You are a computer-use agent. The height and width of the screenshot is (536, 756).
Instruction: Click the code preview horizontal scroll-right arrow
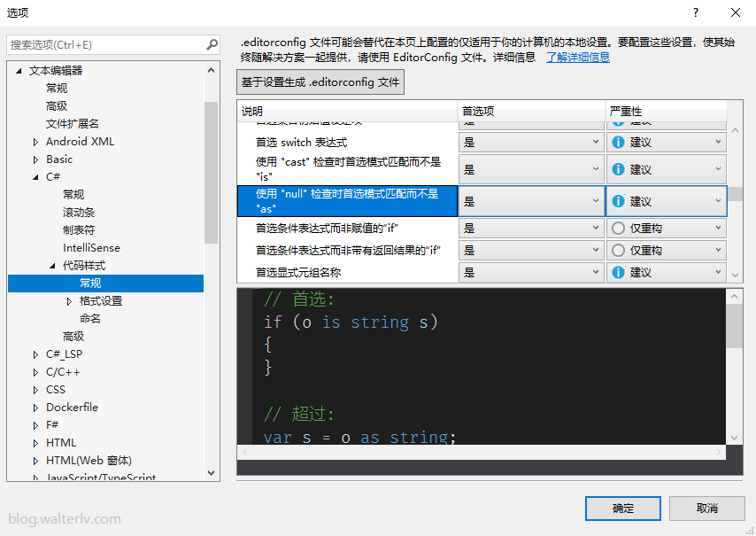(719, 452)
